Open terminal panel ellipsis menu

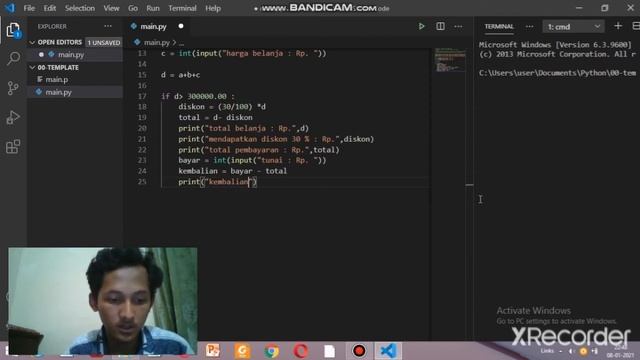point(529,27)
